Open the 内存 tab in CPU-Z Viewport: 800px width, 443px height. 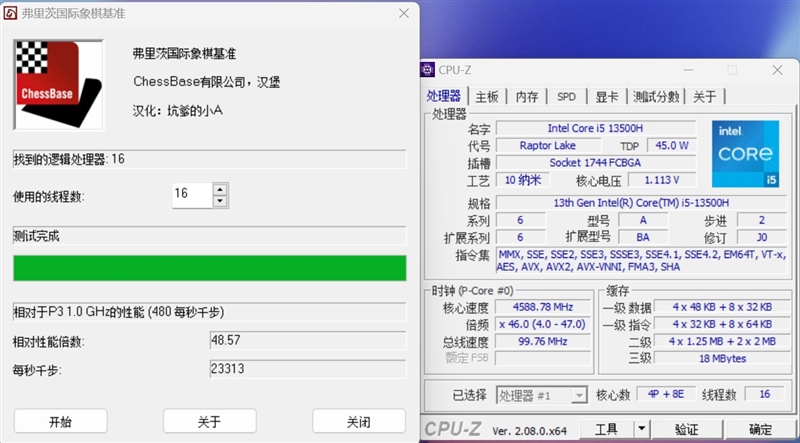pos(527,97)
